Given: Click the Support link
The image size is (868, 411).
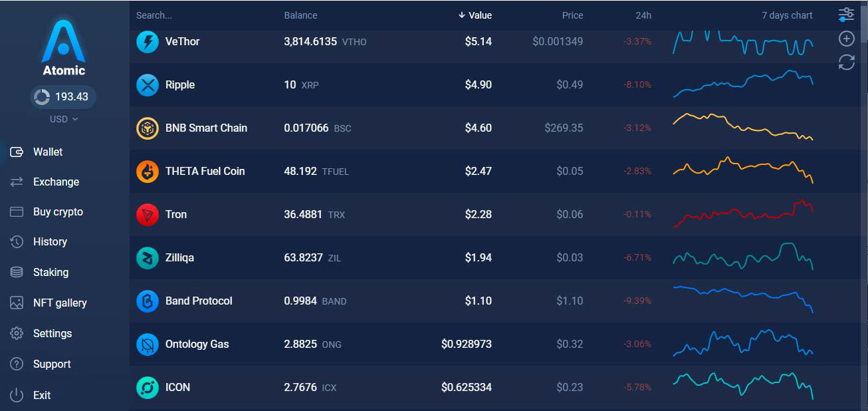Looking at the screenshot, I should pyautogui.click(x=52, y=364).
